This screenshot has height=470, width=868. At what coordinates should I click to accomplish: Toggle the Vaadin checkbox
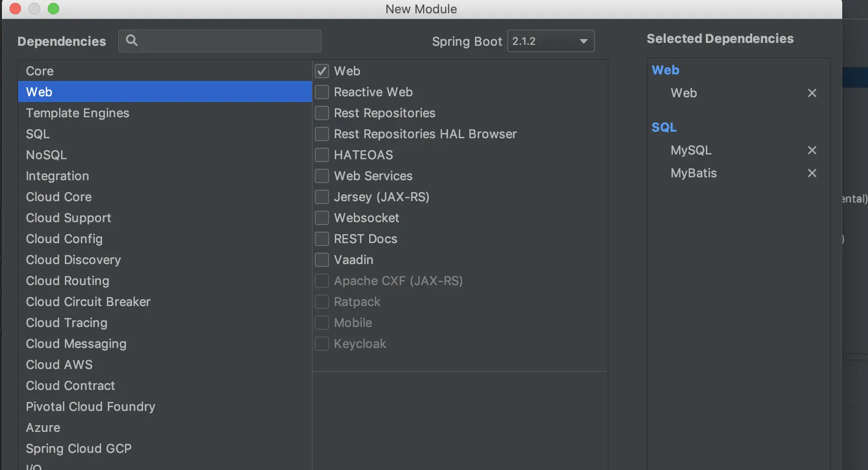pos(322,260)
